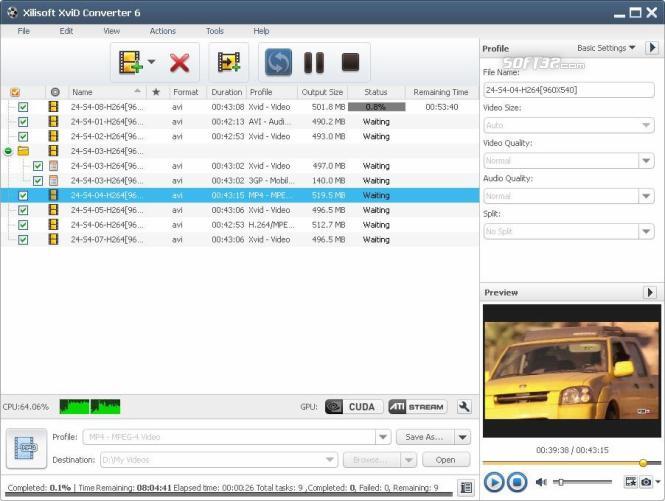Uncheck the 24-54-08-H264 file
This screenshot has width=665, height=501.
pos(23,107)
